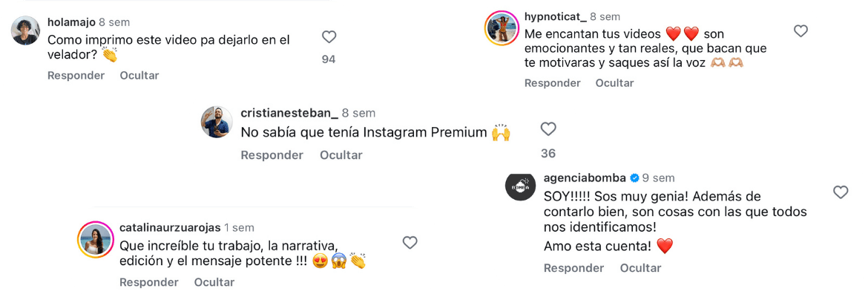Hide holamajo's comment with Ocultar

tap(139, 76)
